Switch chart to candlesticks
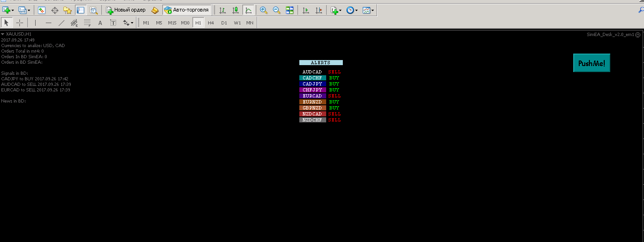The image size is (644, 242). (235, 10)
